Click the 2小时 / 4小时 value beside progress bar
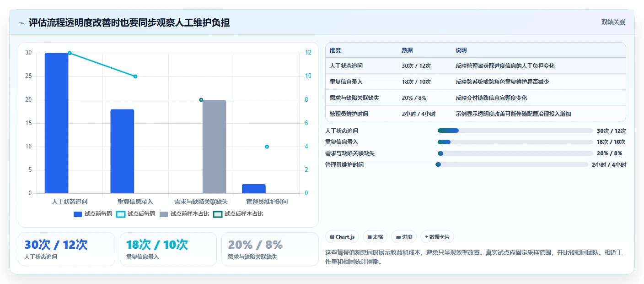644x284 pixels. tap(609, 164)
